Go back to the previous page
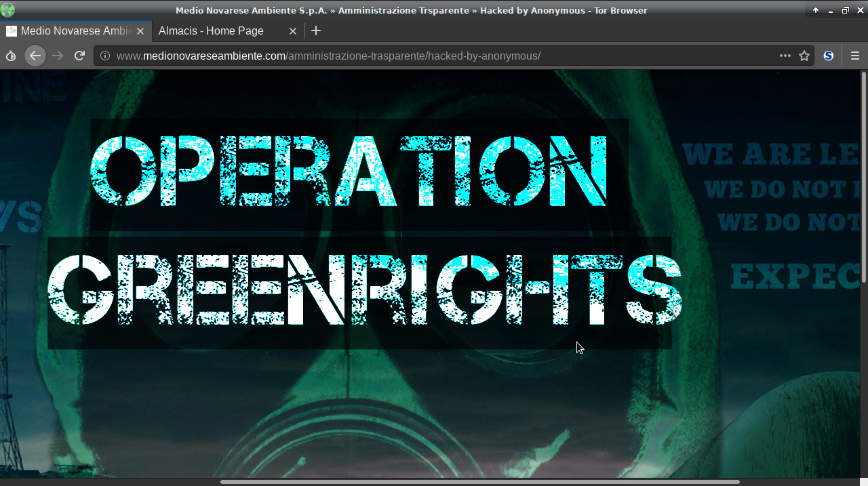868x486 pixels. coord(35,56)
